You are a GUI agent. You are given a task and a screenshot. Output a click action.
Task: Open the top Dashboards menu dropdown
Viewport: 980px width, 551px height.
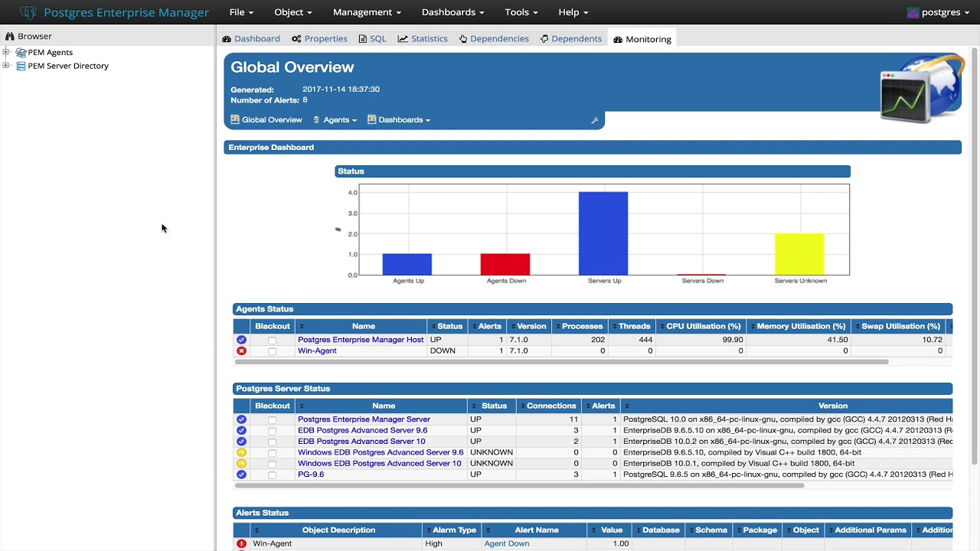pyautogui.click(x=453, y=12)
